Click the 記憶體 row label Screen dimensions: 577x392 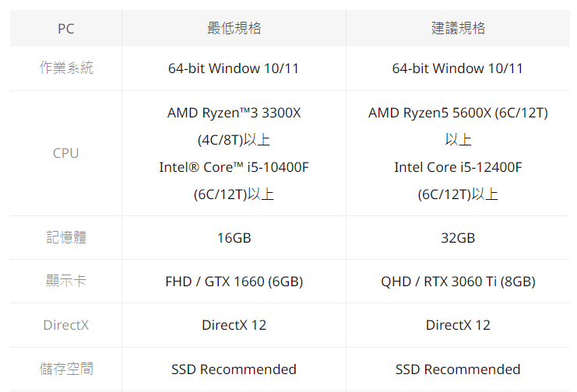coord(66,237)
